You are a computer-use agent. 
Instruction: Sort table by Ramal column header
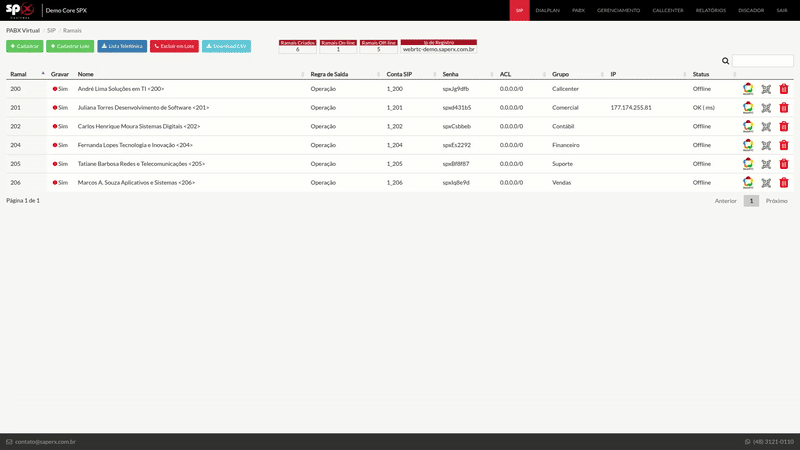coord(20,74)
